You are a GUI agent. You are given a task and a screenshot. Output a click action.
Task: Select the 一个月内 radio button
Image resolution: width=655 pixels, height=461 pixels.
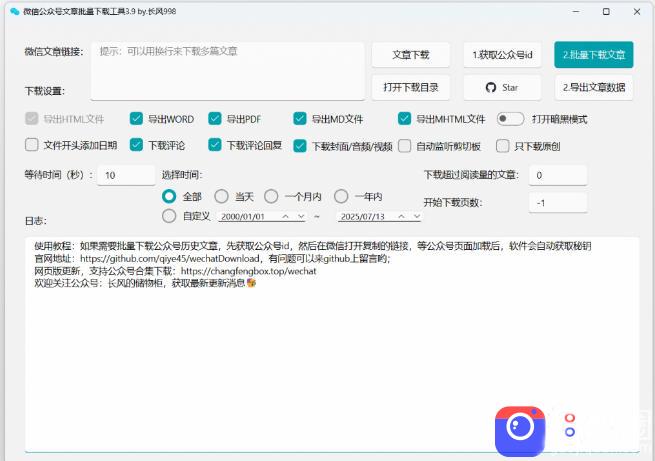271,196
